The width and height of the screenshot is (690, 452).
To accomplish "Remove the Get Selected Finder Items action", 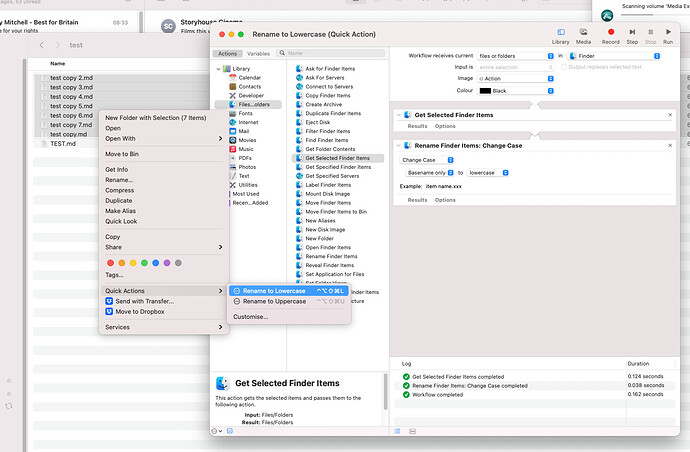I will pyautogui.click(x=670, y=115).
